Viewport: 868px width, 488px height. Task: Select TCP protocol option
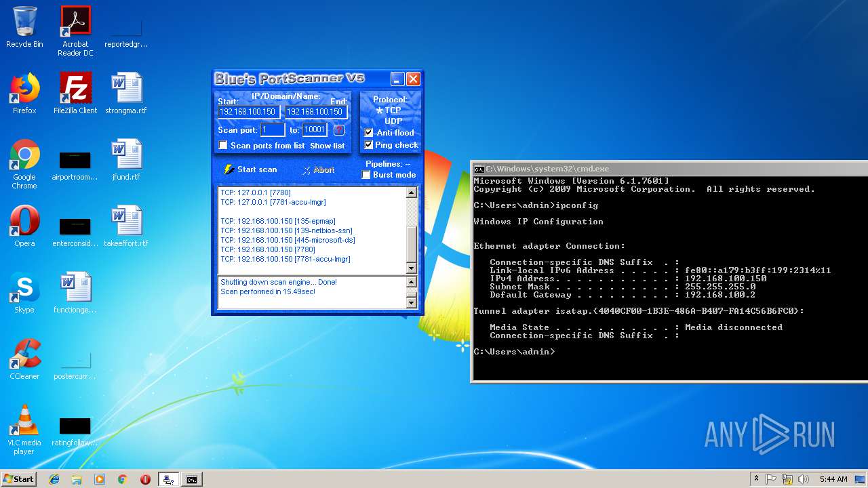(x=389, y=110)
